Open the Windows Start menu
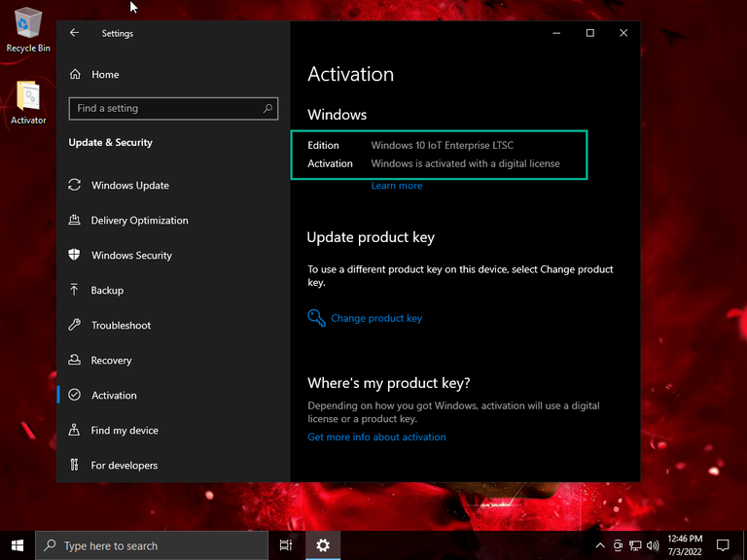 pos(18,545)
